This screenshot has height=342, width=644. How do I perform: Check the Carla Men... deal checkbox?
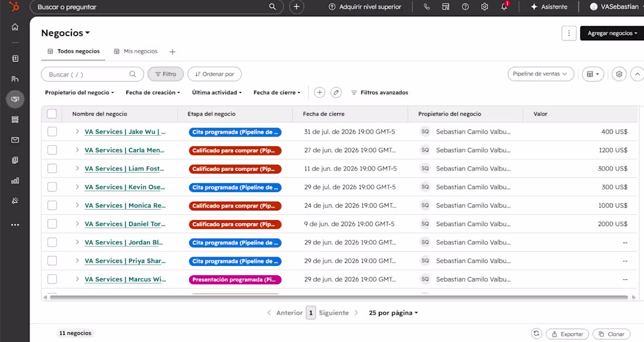click(52, 150)
